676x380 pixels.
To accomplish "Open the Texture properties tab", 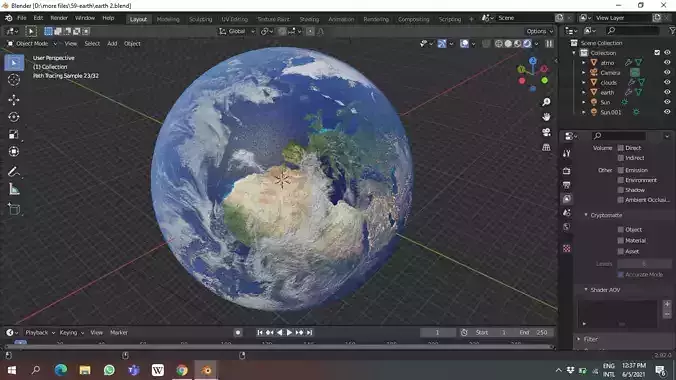I will [x=566, y=248].
